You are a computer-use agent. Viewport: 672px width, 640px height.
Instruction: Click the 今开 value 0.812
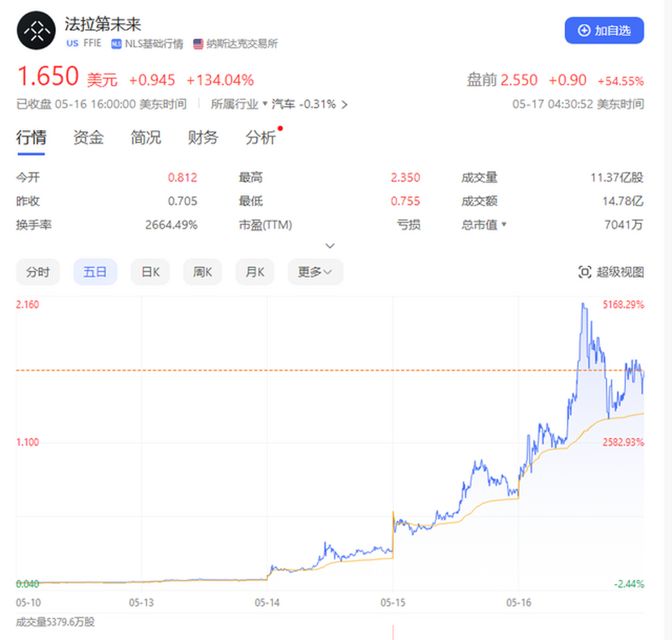[x=182, y=177]
